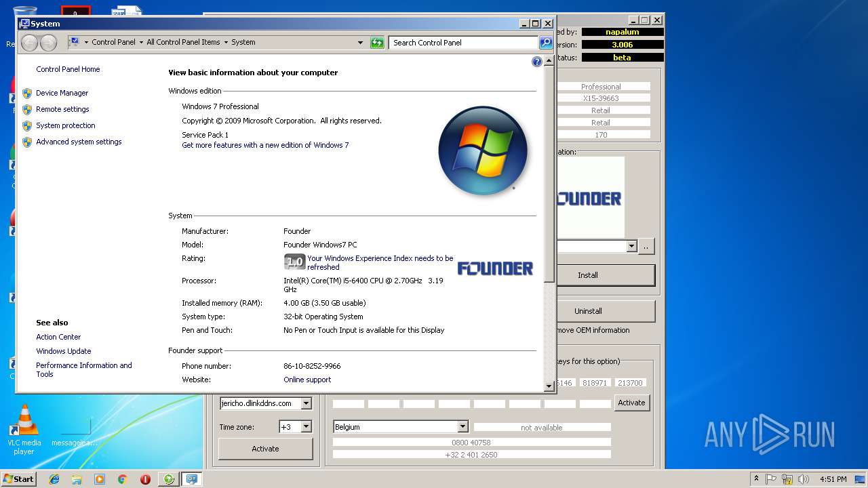
Task: Click the System window scroll down arrow
Action: pos(549,386)
